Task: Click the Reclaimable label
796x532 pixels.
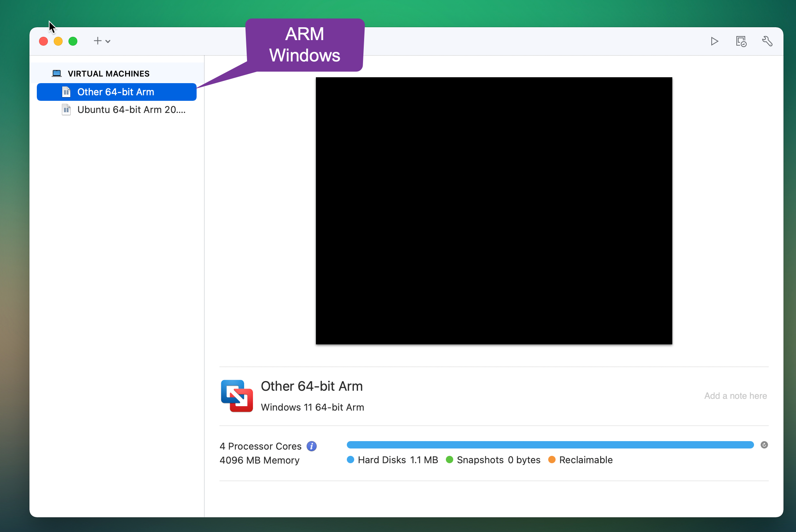Action: point(586,460)
